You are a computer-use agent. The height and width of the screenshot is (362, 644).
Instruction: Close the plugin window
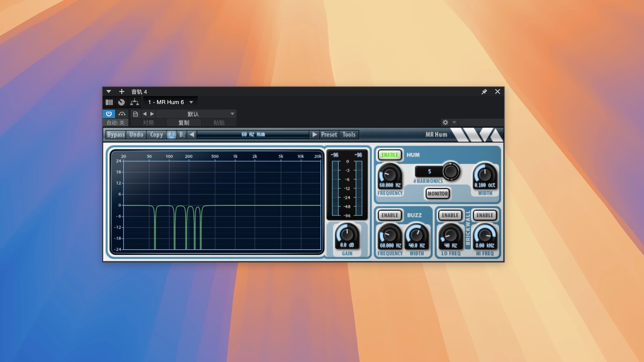coord(497,92)
